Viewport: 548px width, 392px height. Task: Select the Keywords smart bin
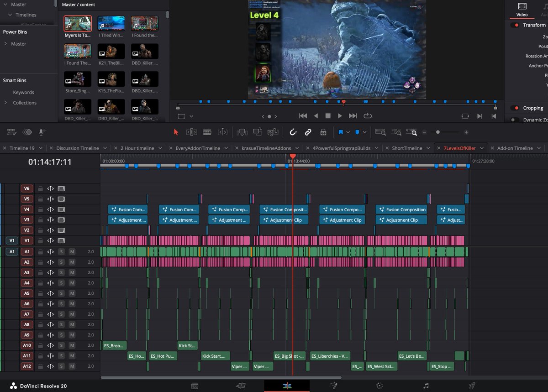tap(24, 92)
